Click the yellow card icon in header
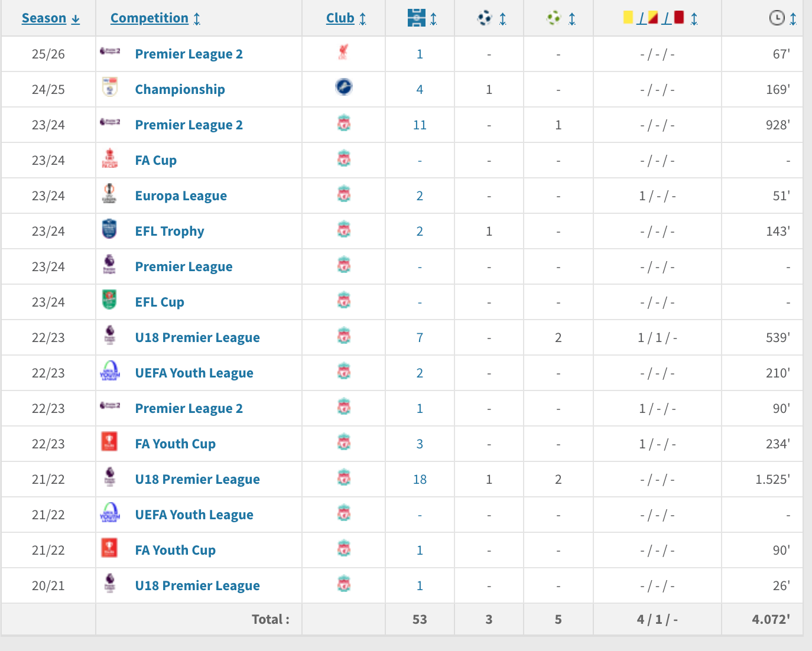Screen dimensions: 812x651 628,17
